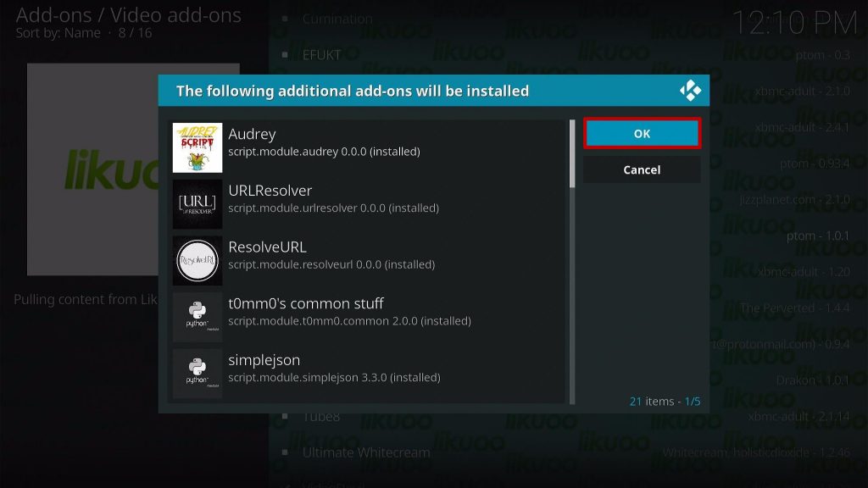Image resolution: width=868 pixels, height=488 pixels.
Task: Choose script.module.resolveurl 0.0.0 entry
Action: click(x=331, y=264)
